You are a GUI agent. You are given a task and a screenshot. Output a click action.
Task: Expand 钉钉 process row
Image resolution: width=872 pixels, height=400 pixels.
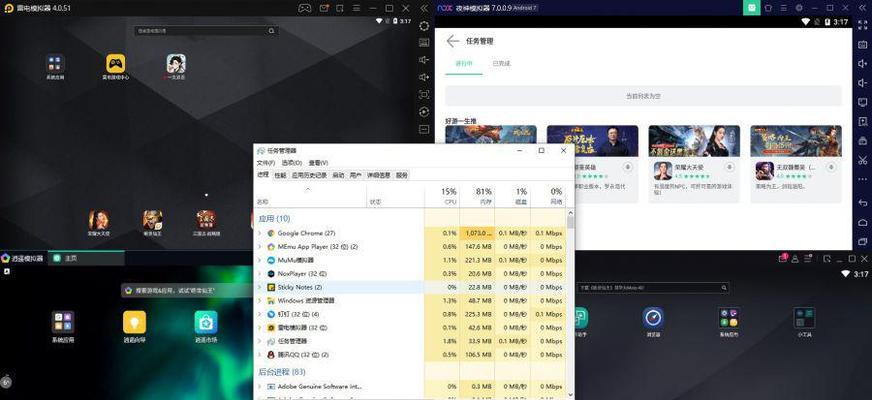[x=260, y=314]
